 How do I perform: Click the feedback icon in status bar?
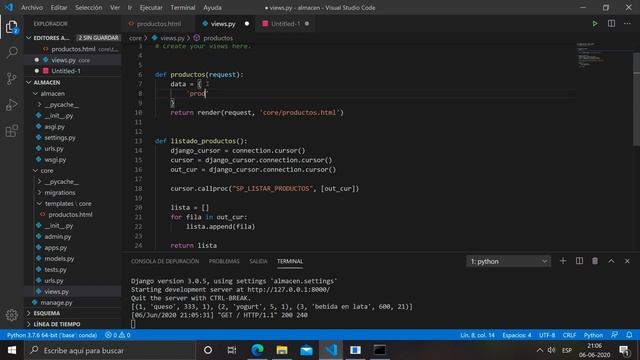614,335
